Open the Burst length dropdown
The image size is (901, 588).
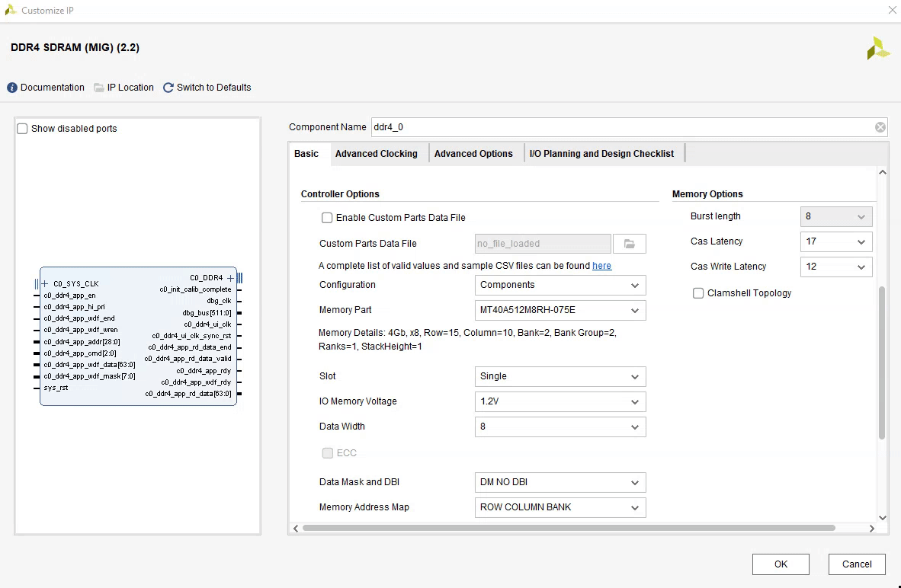(836, 216)
